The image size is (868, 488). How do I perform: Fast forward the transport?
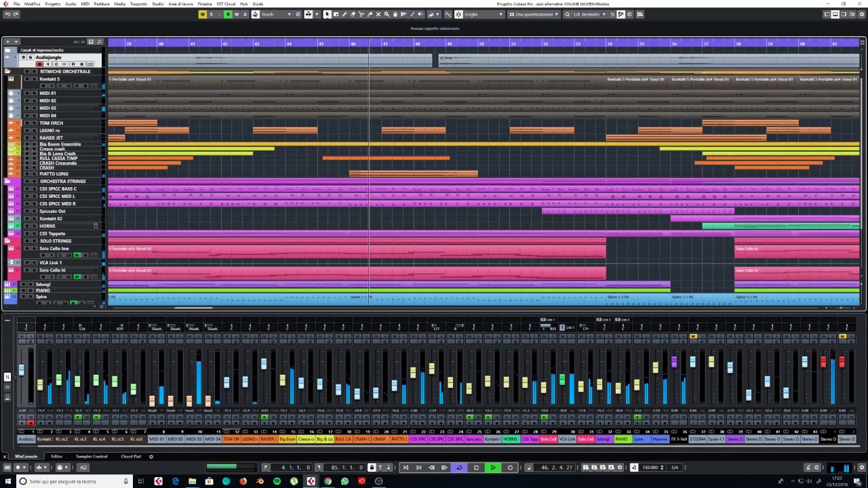(x=445, y=468)
